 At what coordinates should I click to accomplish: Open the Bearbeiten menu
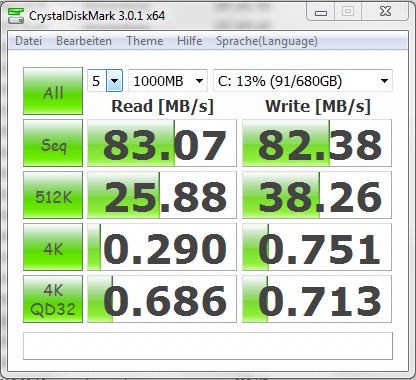84,41
